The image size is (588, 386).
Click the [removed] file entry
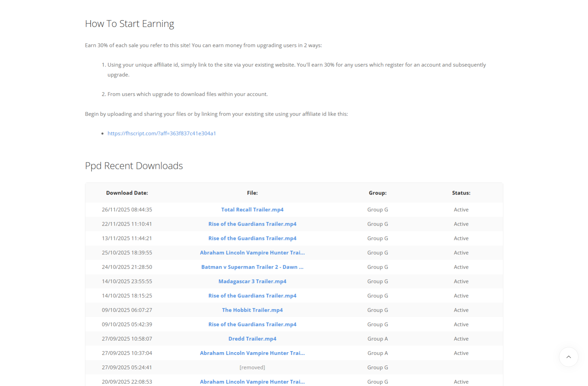click(x=252, y=367)
